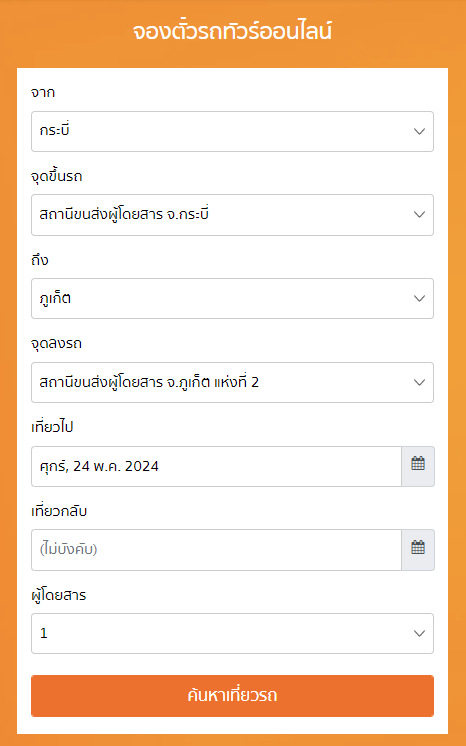The image size is (466, 746).
Task: Click the chevron arrow in the กระบี่ dropdown
Action: coord(419,131)
